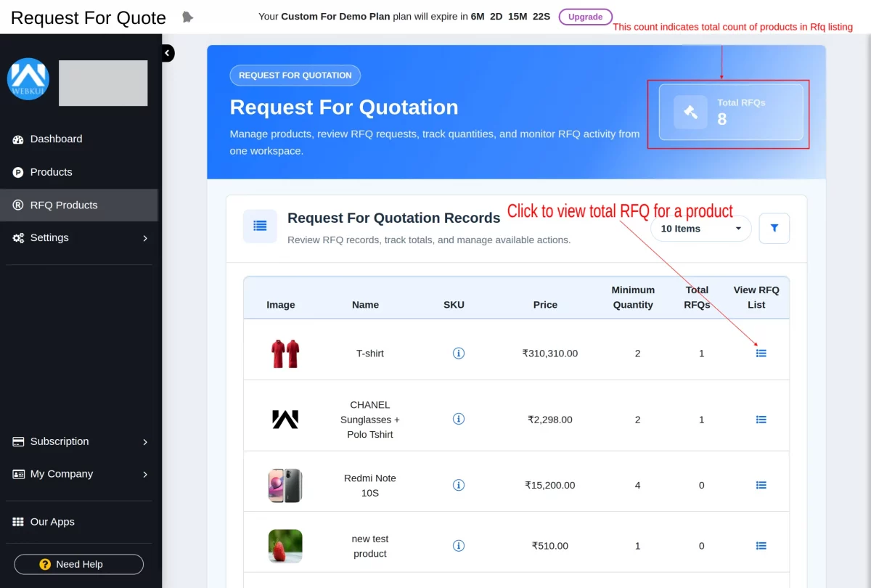Click the Name column header
This screenshot has width=871, height=588.
click(366, 305)
